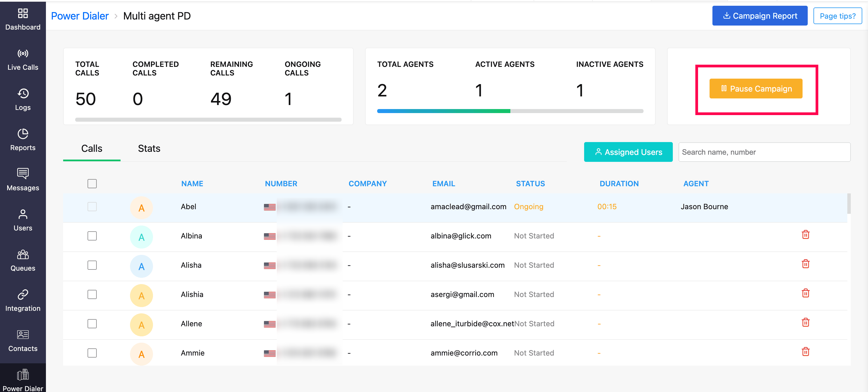The image size is (868, 392).
Task: Select the Calls tab
Action: tap(92, 149)
